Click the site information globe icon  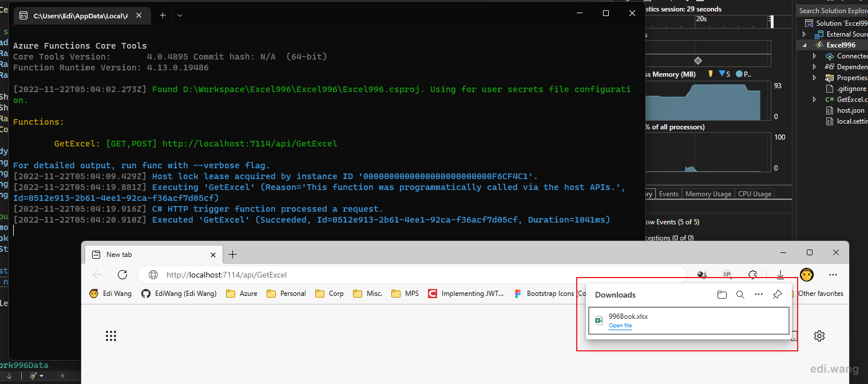point(153,275)
